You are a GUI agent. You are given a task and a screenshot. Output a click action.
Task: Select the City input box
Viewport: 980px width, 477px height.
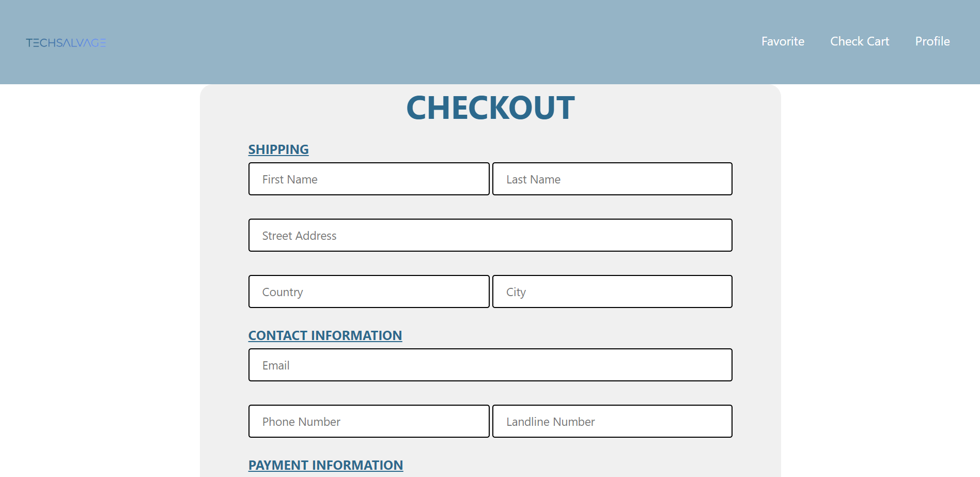pyautogui.click(x=612, y=291)
